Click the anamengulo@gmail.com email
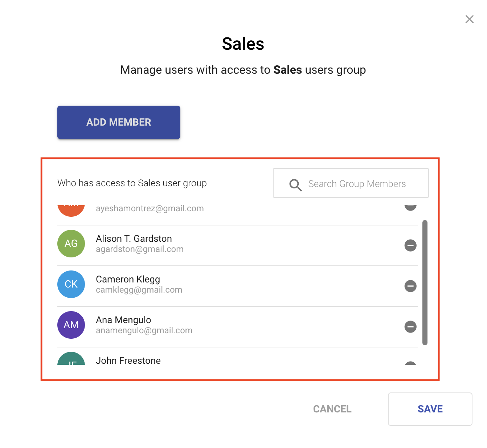 click(x=144, y=331)
